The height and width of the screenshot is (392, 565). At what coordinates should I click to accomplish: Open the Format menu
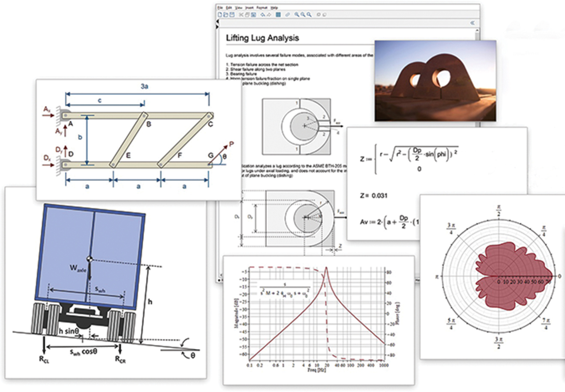pyautogui.click(x=262, y=8)
